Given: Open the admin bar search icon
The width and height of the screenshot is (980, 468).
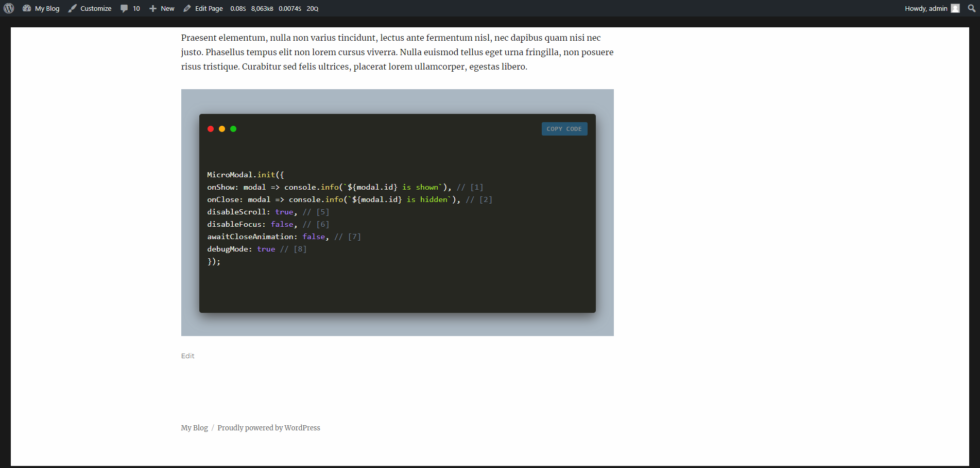Looking at the screenshot, I should point(972,8).
